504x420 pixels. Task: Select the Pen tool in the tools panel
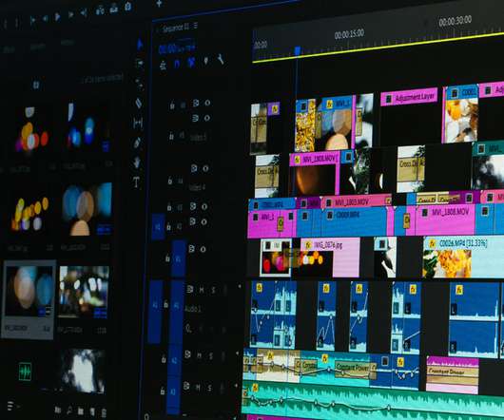coord(137,143)
